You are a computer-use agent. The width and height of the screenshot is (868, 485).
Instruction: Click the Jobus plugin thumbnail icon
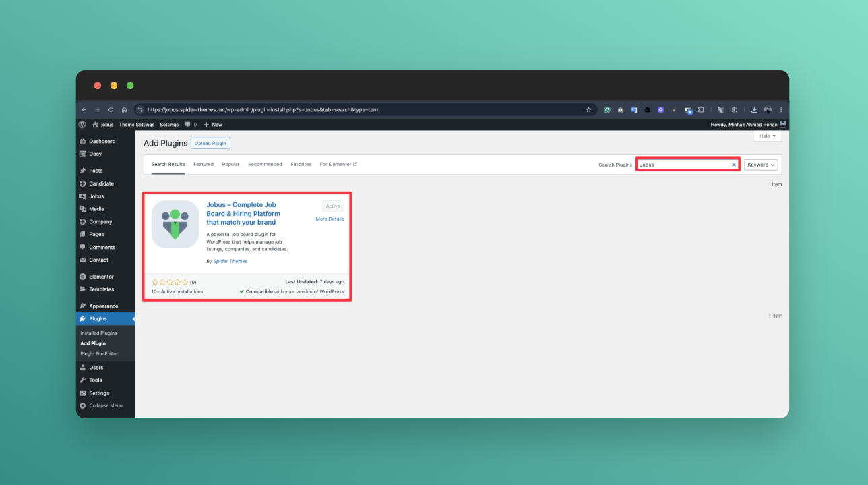click(175, 224)
